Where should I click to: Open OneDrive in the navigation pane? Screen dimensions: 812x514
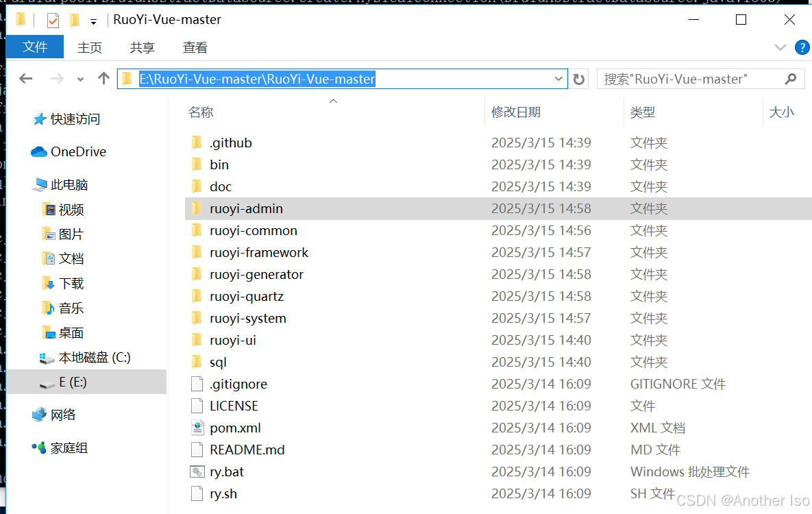(x=69, y=152)
